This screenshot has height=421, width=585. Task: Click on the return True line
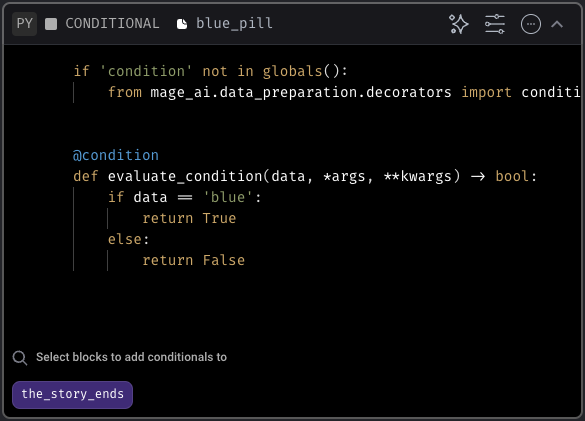click(x=189, y=218)
